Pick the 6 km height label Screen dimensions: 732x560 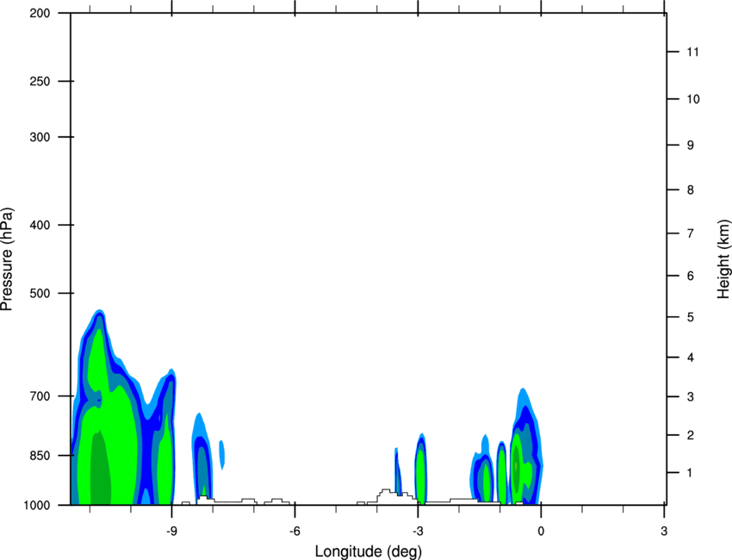(690, 276)
